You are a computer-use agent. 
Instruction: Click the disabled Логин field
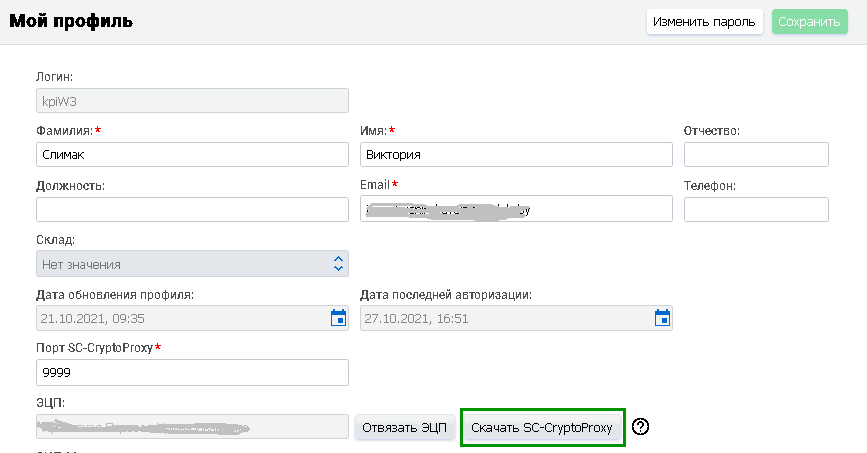[x=192, y=100]
